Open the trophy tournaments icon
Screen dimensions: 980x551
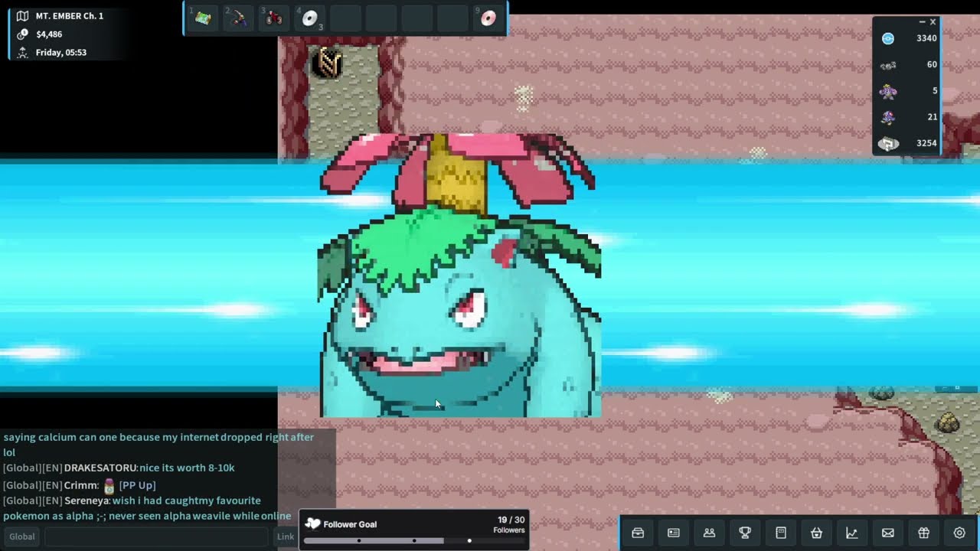pos(745,533)
